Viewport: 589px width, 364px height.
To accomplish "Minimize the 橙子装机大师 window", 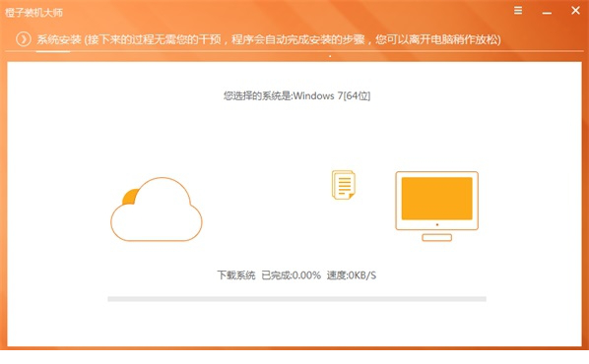I will coord(547,13).
